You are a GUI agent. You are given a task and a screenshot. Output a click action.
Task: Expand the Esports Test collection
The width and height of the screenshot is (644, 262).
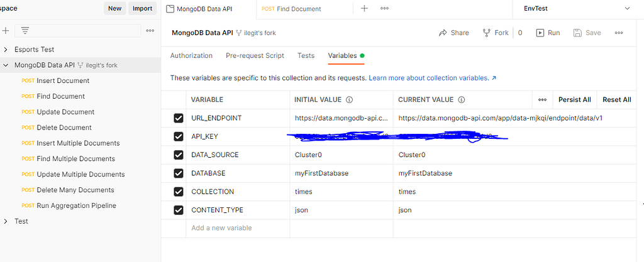[x=6, y=50]
